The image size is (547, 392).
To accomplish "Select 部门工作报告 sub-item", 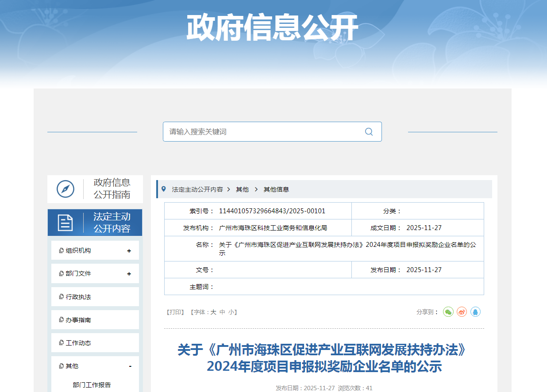I will click(92, 385).
